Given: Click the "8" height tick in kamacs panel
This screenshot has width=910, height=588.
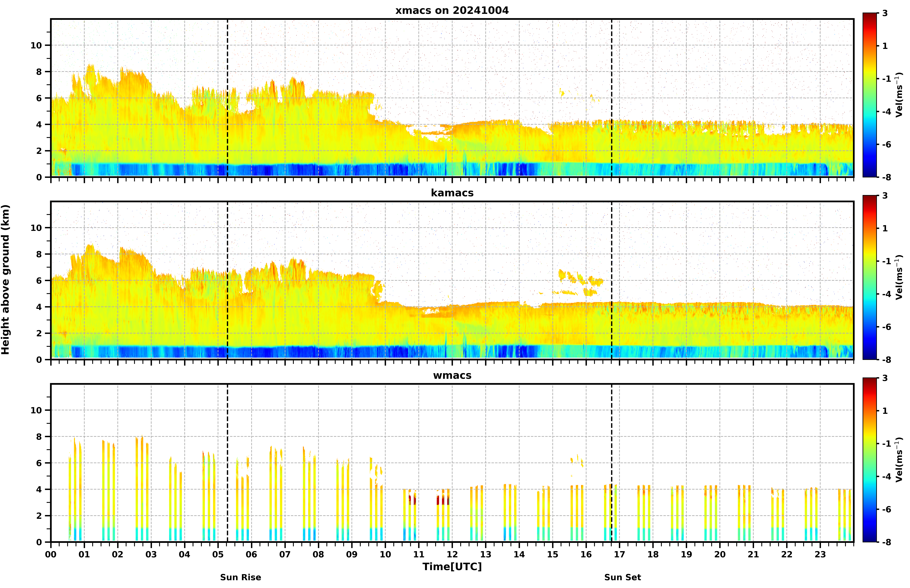Looking at the screenshot, I should [x=39, y=254].
